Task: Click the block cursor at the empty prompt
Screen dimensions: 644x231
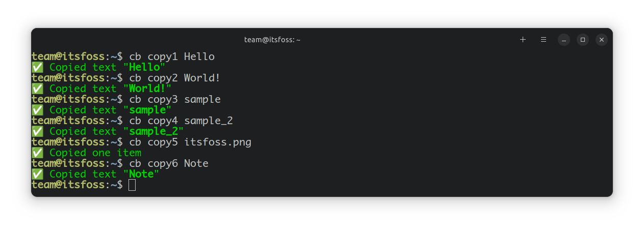Action: pyautogui.click(x=132, y=185)
